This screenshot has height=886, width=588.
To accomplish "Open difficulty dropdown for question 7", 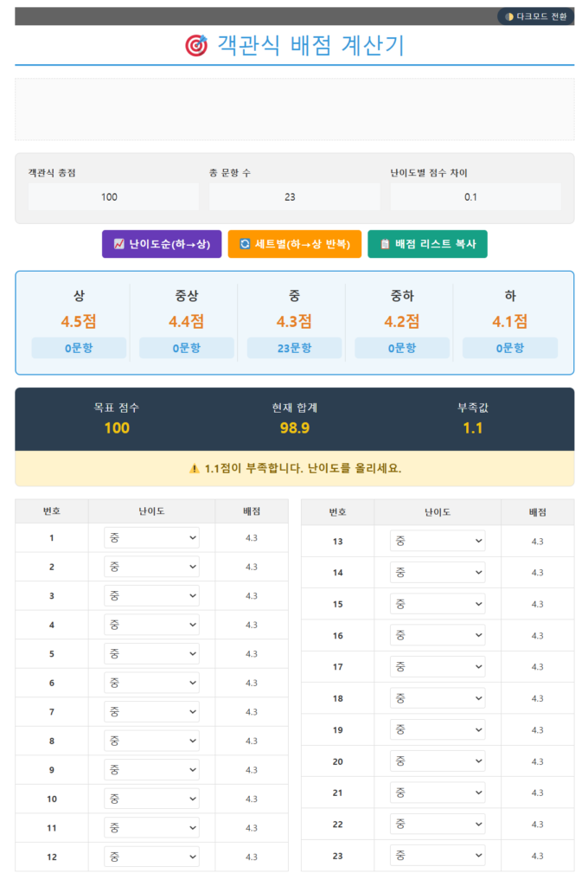I will (151, 712).
